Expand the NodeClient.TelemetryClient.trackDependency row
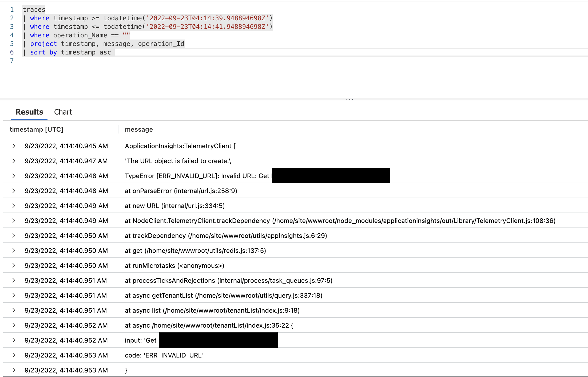The width and height of the screenshot is (588, 377). click(x=14, y=221)
